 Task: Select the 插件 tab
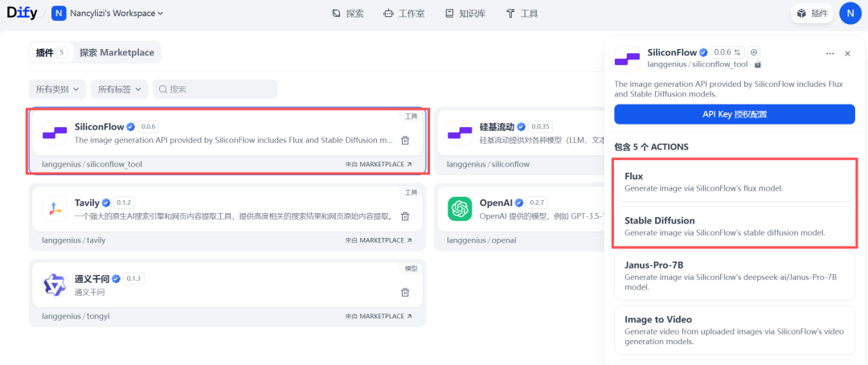51,52
